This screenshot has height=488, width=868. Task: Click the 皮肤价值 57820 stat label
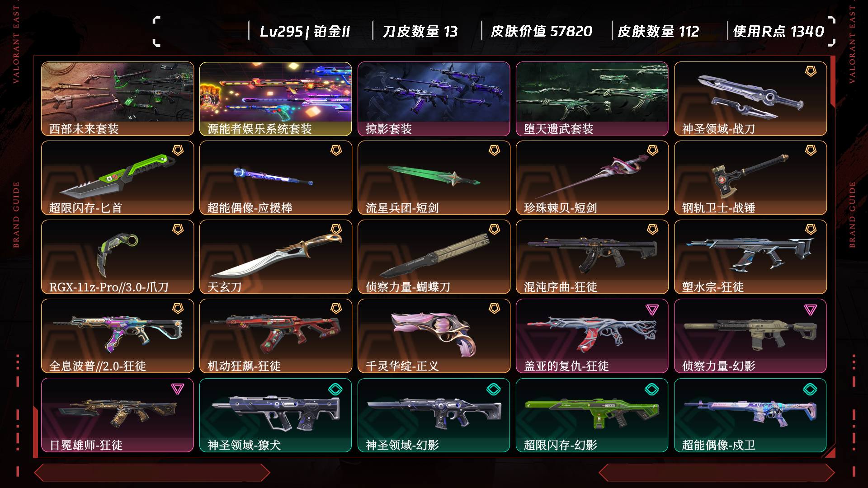pos(542,31)
